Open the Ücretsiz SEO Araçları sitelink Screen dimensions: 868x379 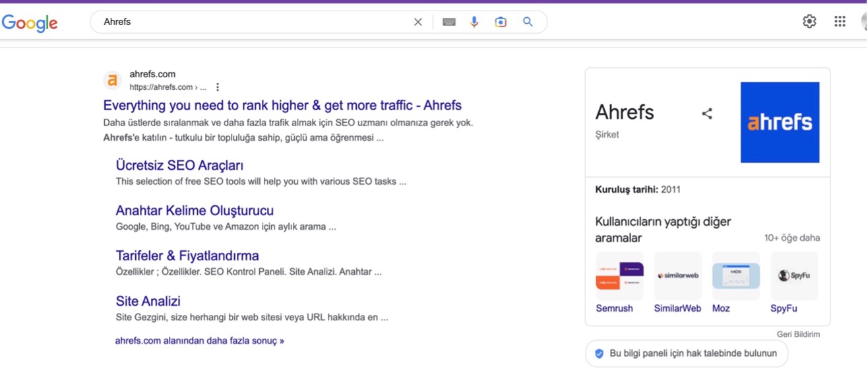(x=179, y=165)
